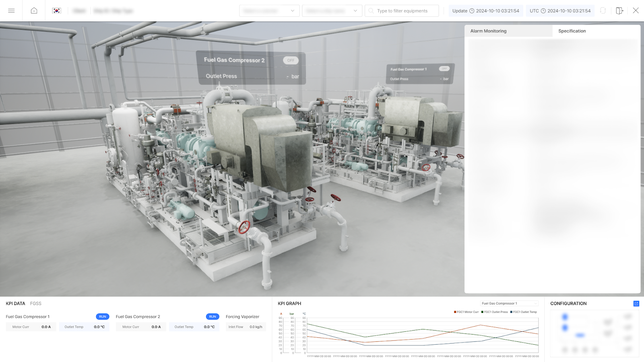Viewport: 644px width, 362px height.
Task: Click the search magnifier icon
Action: click(371, 11)
